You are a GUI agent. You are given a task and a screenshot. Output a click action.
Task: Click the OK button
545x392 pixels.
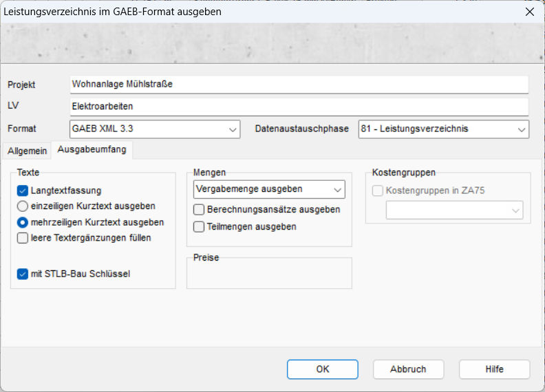tap(323, 369)
